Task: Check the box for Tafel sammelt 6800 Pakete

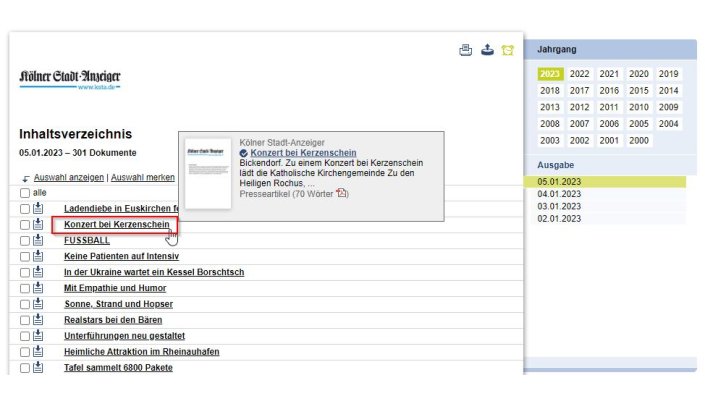Action: (x=25, y=368)
